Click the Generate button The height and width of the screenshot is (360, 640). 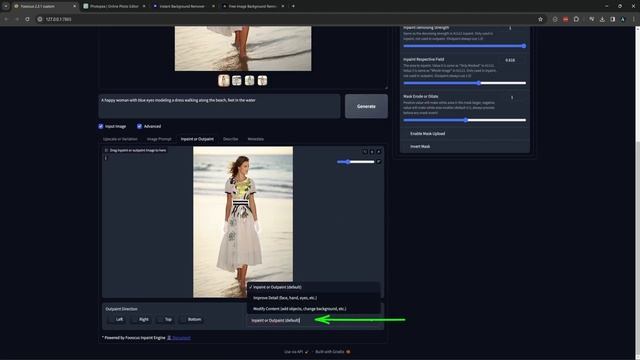click(366, 106)
